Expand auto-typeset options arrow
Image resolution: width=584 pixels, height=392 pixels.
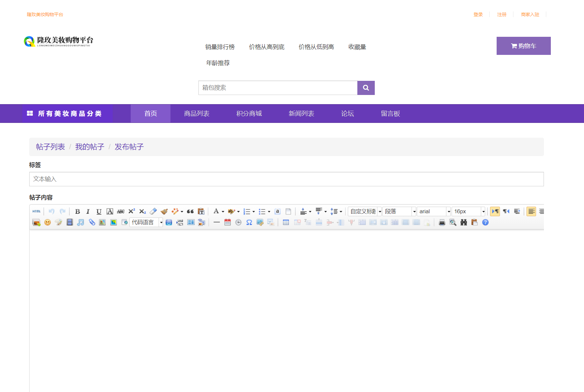pyautogui.click(x=182, y=212)
